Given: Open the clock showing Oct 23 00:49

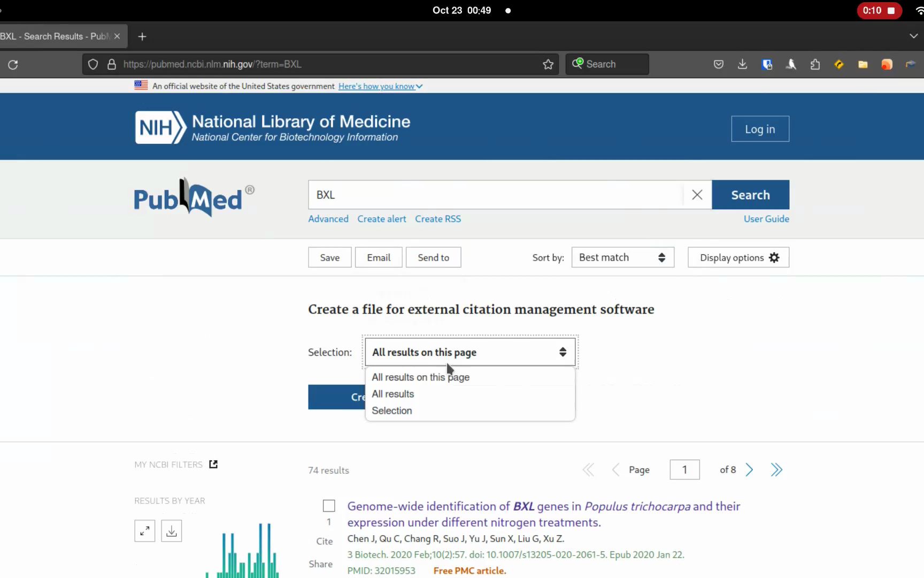Looking at the screenshot, I should 461,10.
